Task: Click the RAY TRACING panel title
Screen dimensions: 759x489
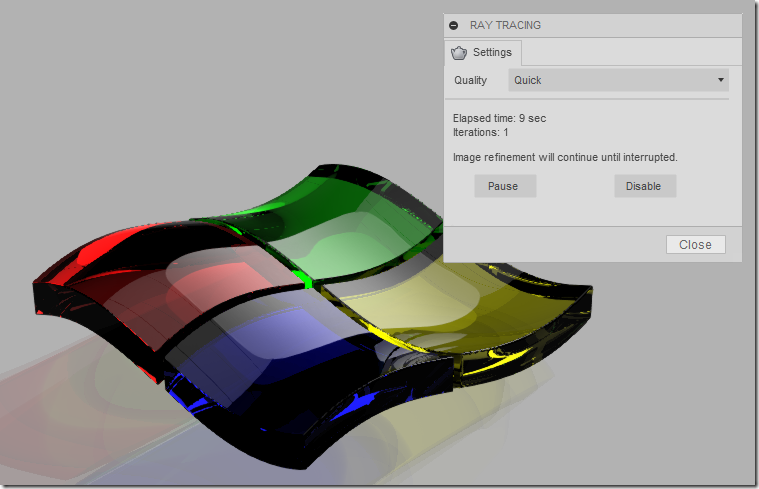Action: 505,25
